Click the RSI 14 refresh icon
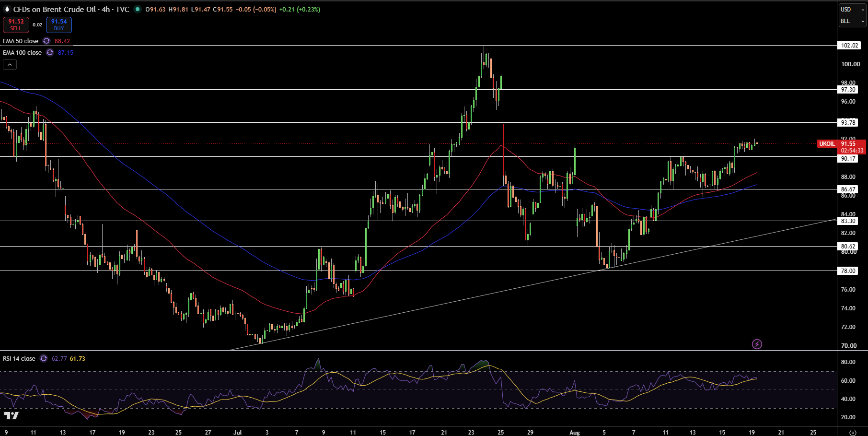 (x=44, y=359)
